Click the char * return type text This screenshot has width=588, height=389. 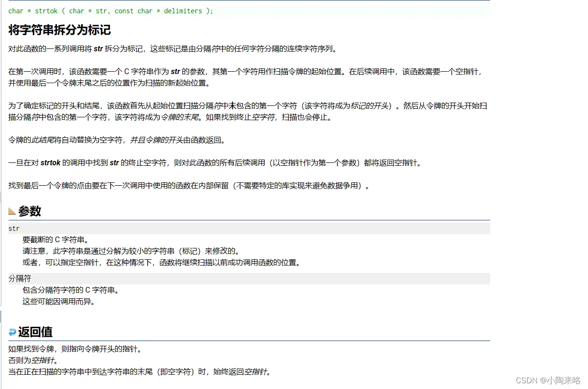(x=19, y=11)
